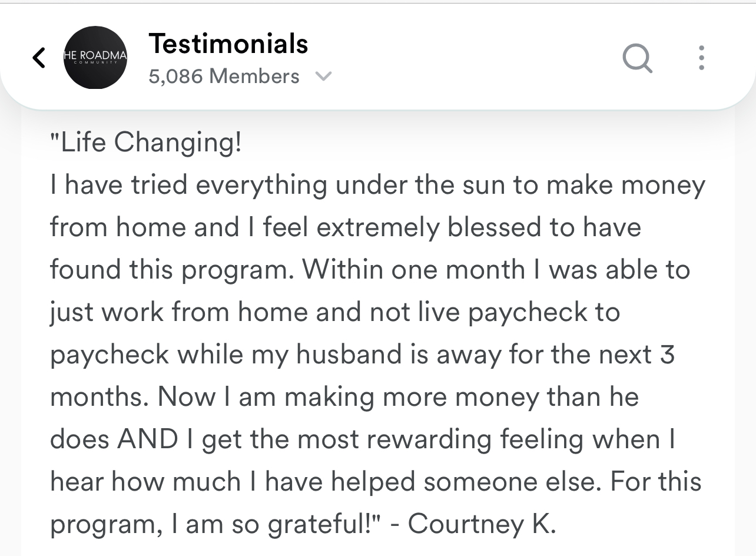
Task: Click the "Life Changing!" opening line
Action: (146, 143)
